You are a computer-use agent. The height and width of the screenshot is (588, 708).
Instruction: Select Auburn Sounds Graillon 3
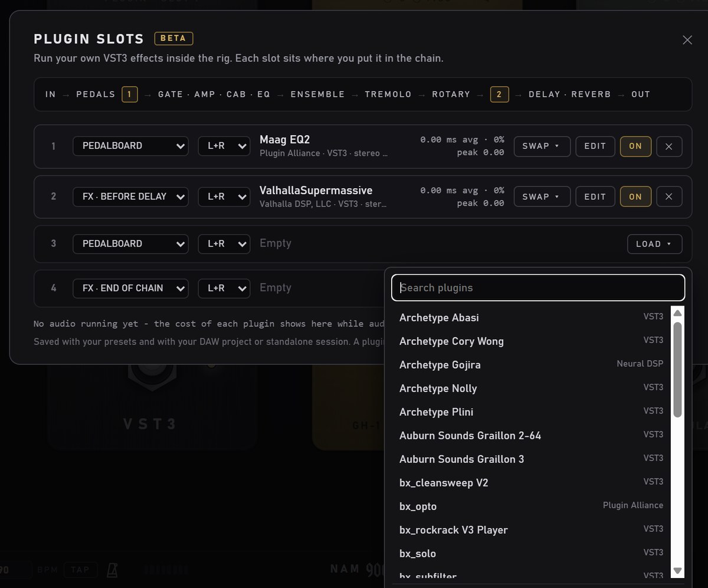click(x=531, y=459)
